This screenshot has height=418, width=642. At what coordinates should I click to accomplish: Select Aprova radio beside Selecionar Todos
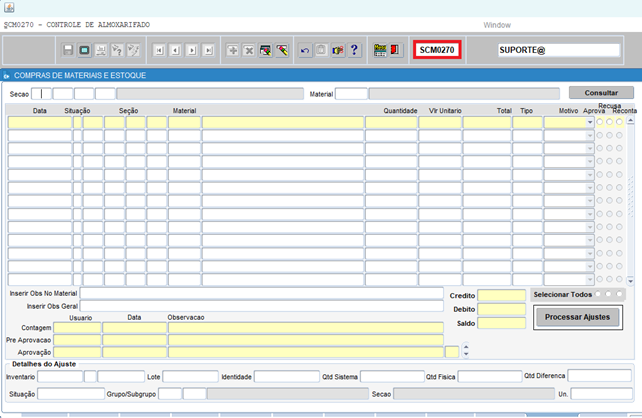pyautogui.click(x=598, y=294)
